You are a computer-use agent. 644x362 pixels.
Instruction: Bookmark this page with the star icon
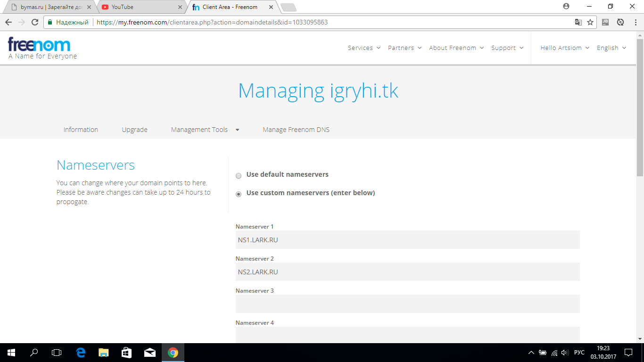(590, 22)
